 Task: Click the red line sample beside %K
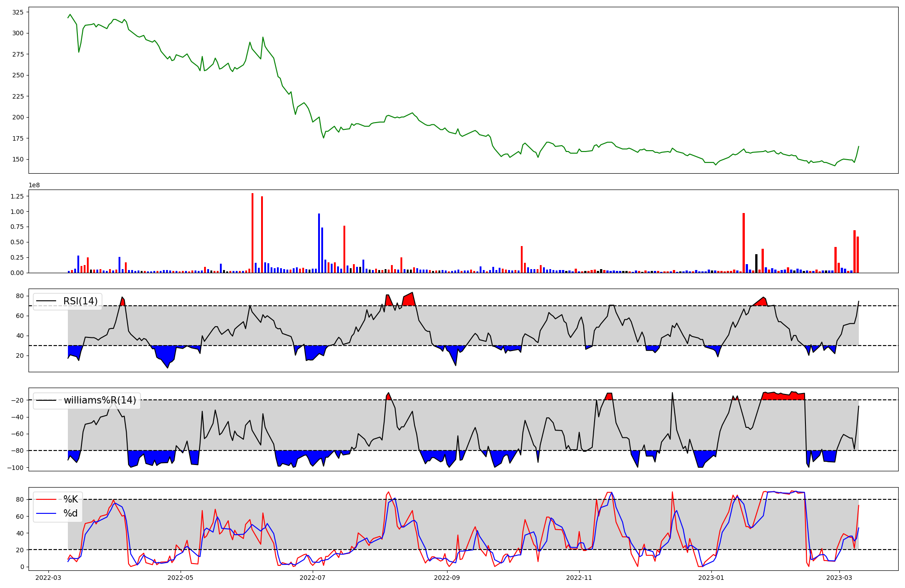tap(46, 499)
